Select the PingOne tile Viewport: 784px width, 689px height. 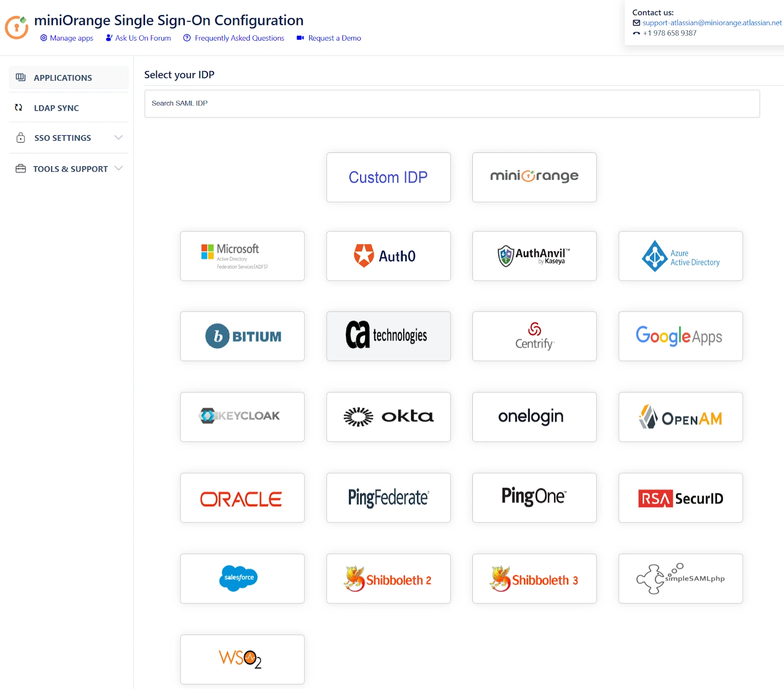(535, 498)
